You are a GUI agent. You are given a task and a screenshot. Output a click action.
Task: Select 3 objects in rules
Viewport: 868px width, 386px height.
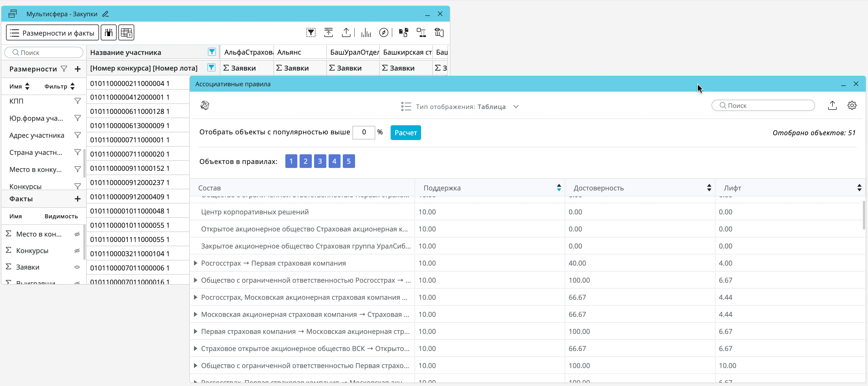[x=320, y=161]
